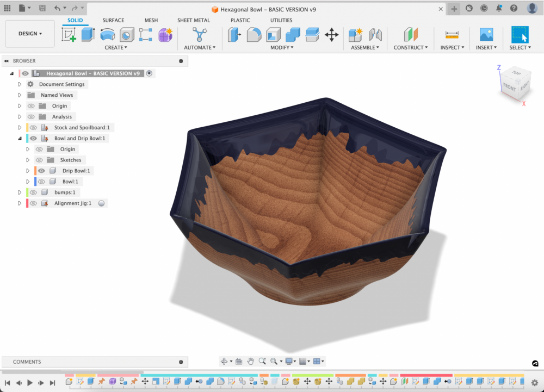Image resolution: width=544 pixels, height=392 pixels.
Task: Choose the Revolve tool in Create group
Action: pos(108,35)
